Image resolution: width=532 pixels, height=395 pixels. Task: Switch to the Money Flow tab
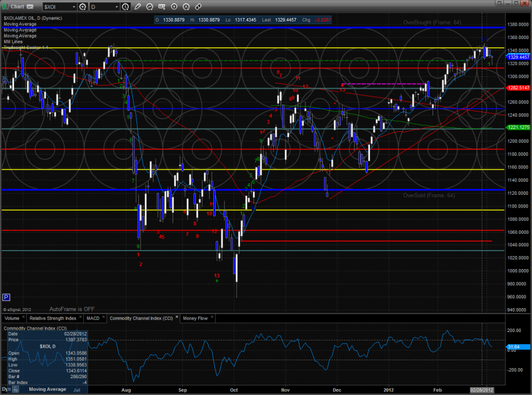click(195, 318)
